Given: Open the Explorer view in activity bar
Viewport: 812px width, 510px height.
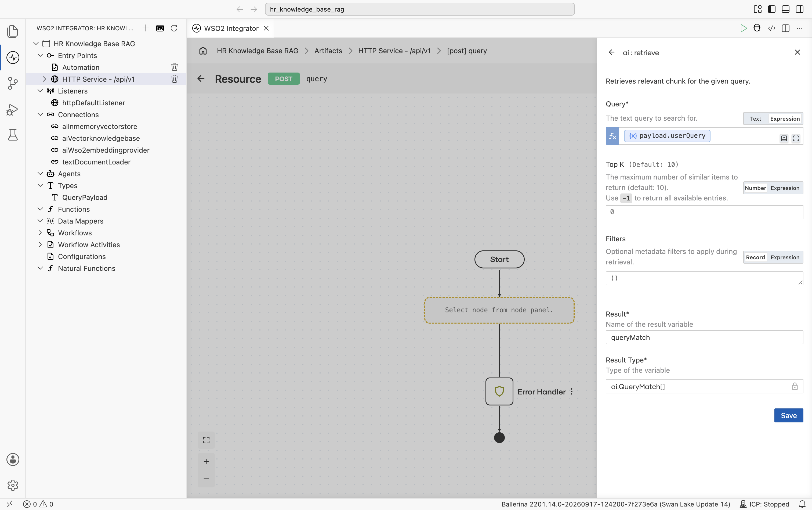Looking at the screenshot, I should point(13,31).
